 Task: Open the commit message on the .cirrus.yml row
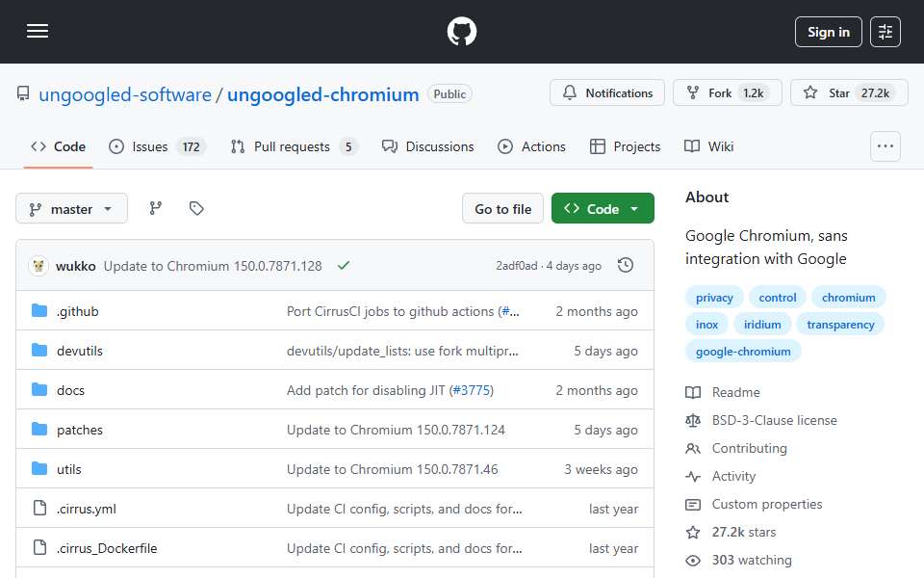pyautogui.click(x=404, y=509)
